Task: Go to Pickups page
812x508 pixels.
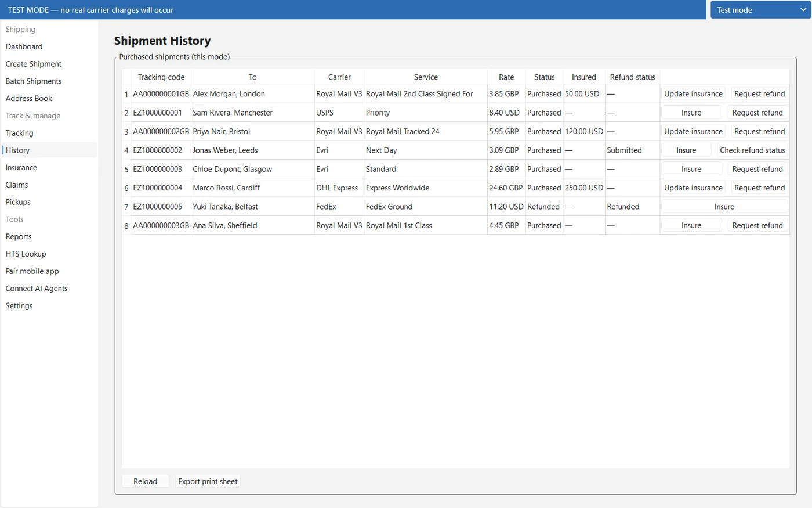Action: coord(49,202)
